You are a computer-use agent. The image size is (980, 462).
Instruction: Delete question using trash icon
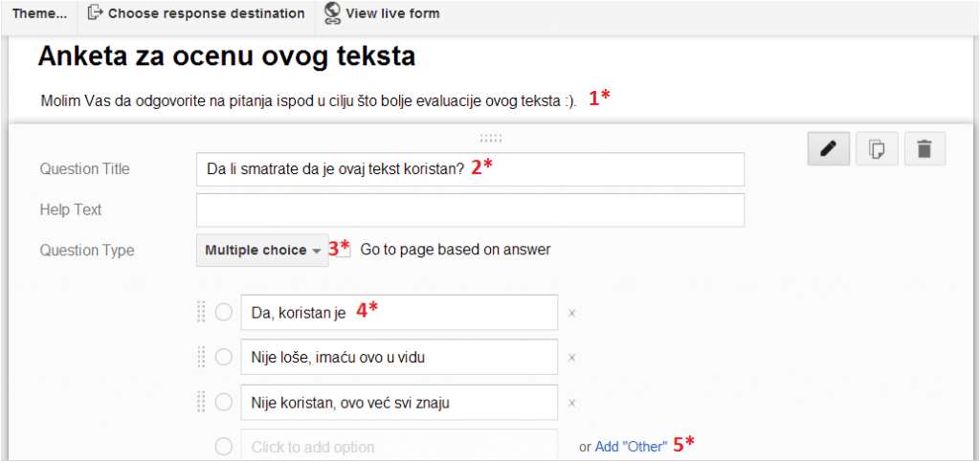(x=924, y=149)
